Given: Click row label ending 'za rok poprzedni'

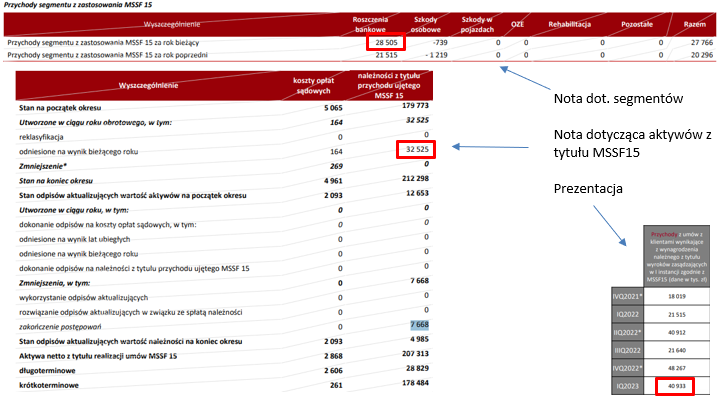Looking at the screenshot, I should (107, 55).
